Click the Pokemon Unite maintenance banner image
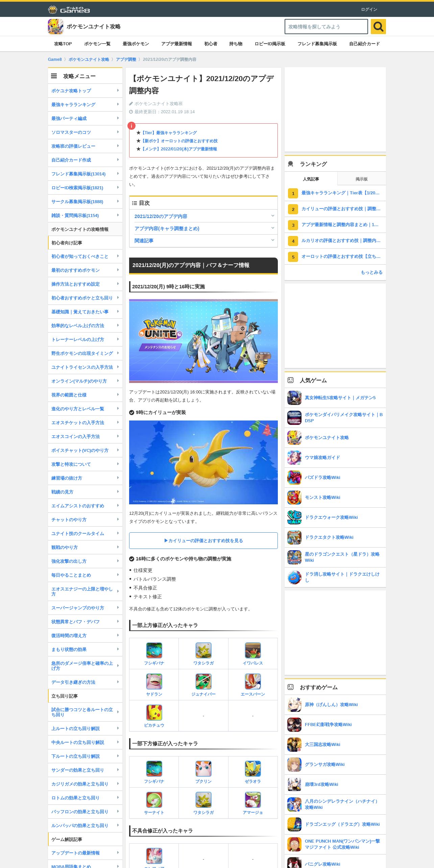 pyautogui.click(x=203, y=341)
